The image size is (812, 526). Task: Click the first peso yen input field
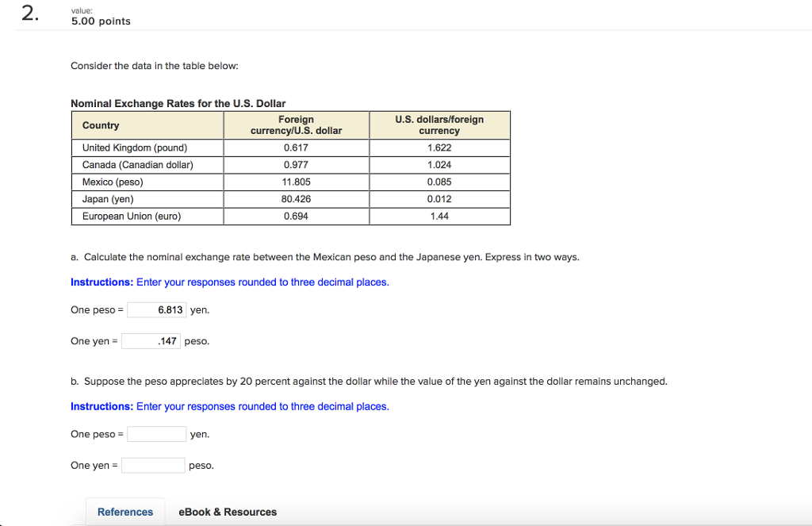156,309
